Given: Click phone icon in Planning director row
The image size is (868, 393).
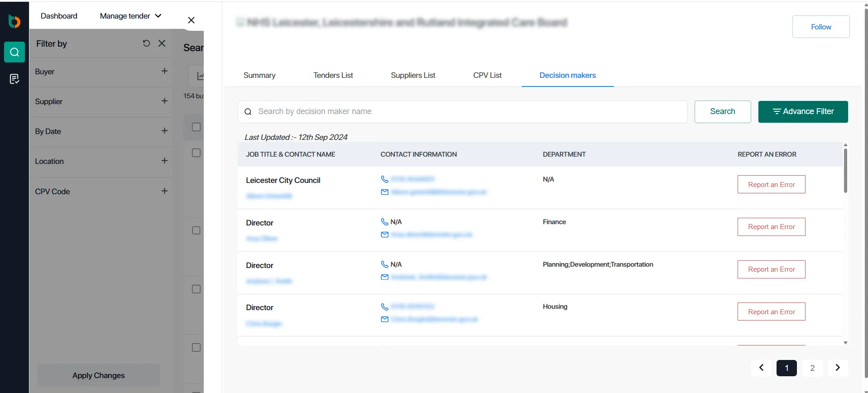Looking at the screenshot, I should click(x=384, y=264).
